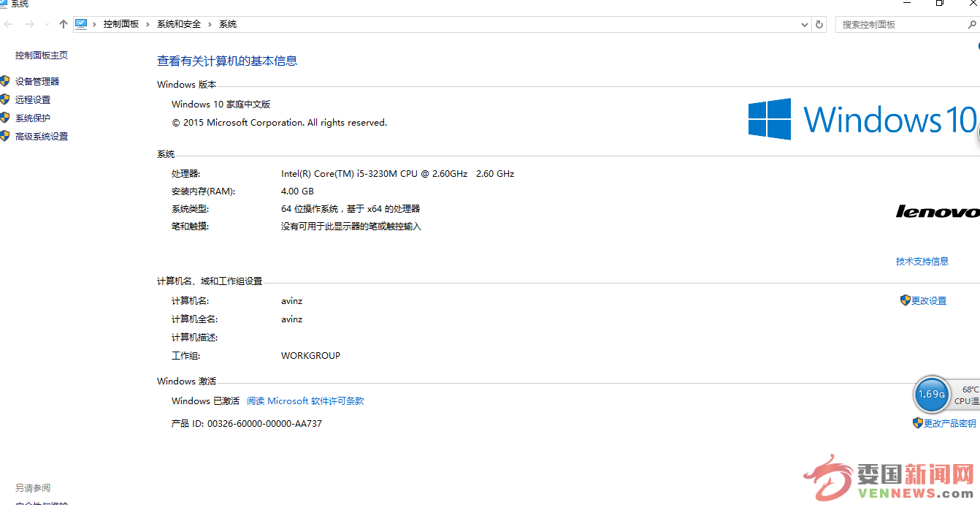The width and height of the screenshot is (980, 505).
Task: Open 设备管理器 link
Action: click(37, 81)
